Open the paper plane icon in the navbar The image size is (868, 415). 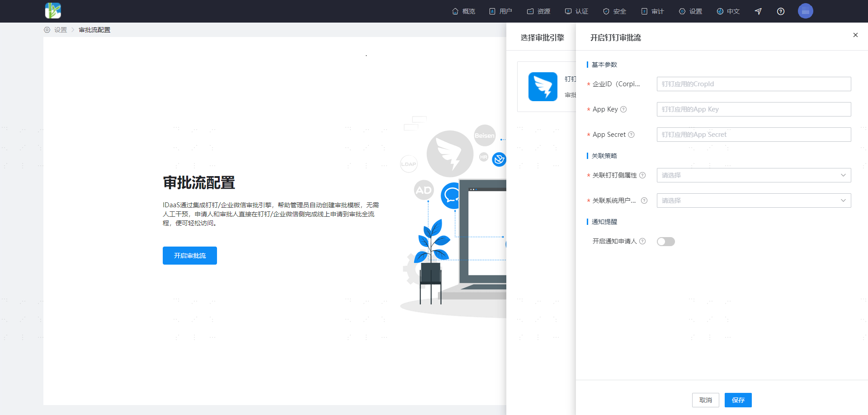pyautogui.click(x=758, y=11)
